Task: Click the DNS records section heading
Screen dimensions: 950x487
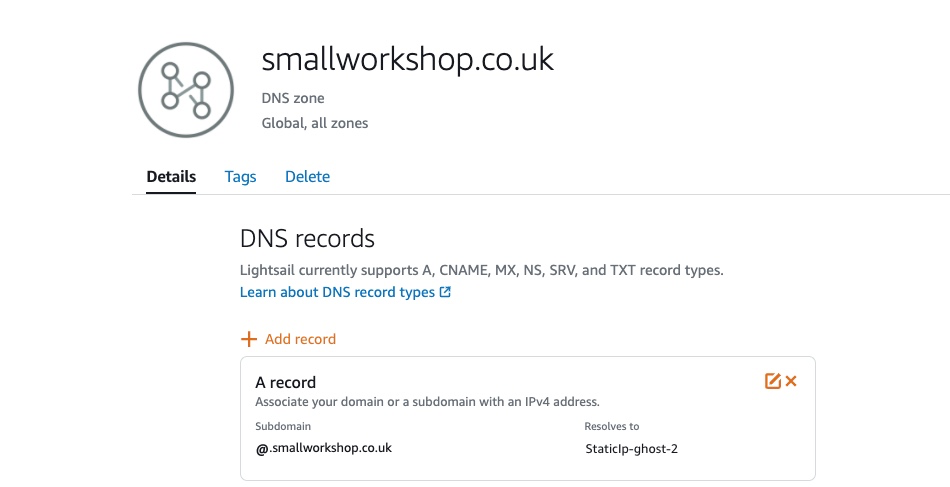Action: tap(307, 239)
